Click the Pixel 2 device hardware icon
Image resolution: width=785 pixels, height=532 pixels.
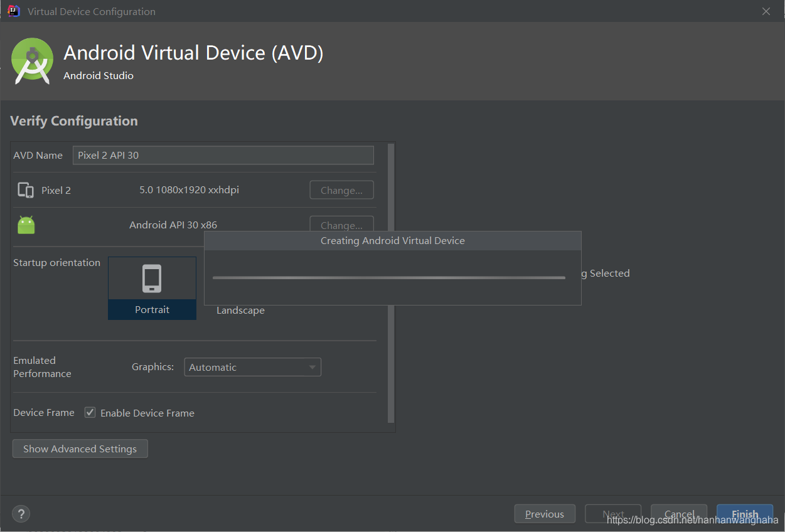pos(26,189)
